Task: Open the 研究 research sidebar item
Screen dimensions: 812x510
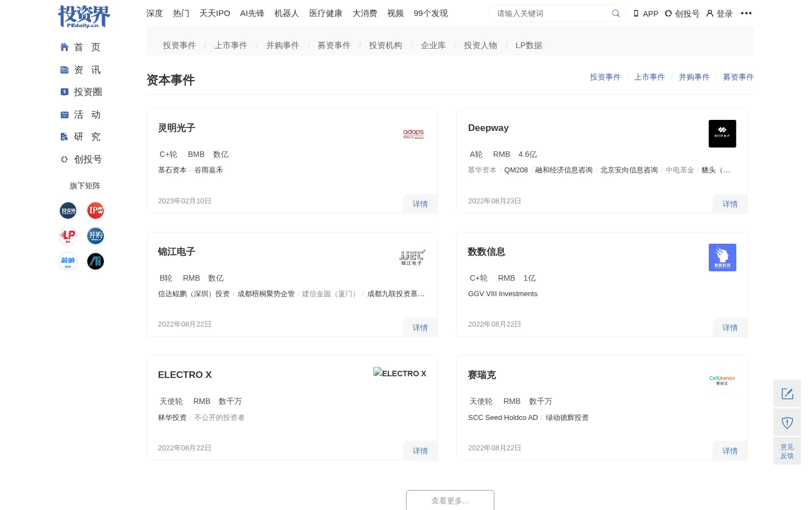Action: (81, 136)
